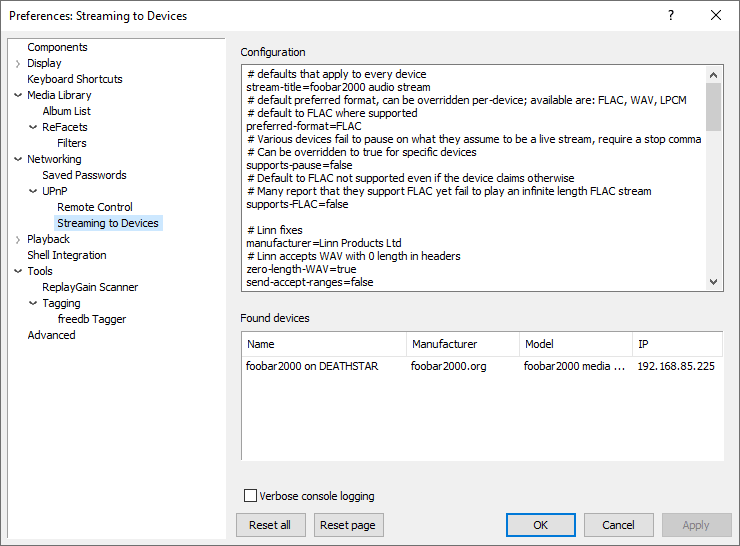Image resolution: width=740 pixels, height=546 pixels.
Task: Select foobar2000 on DEATHSTAR device row
Action: tap(312, 366)
